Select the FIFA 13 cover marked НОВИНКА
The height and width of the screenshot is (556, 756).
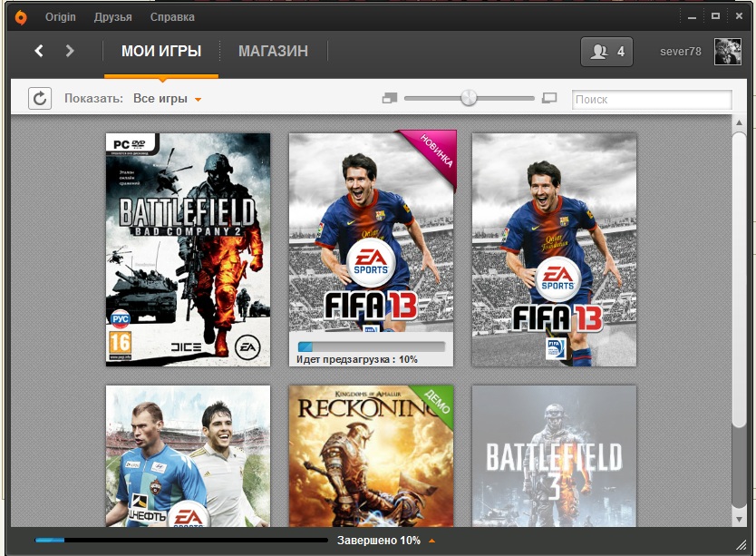click(372, 249)
